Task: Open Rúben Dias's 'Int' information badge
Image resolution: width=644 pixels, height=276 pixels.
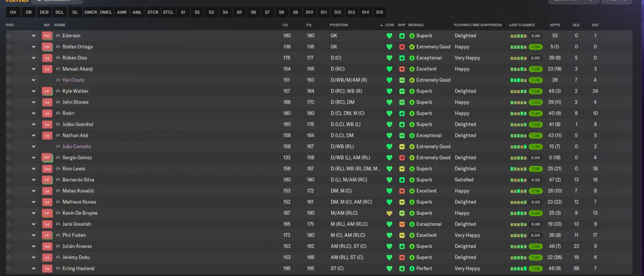Action: [47, 58]
